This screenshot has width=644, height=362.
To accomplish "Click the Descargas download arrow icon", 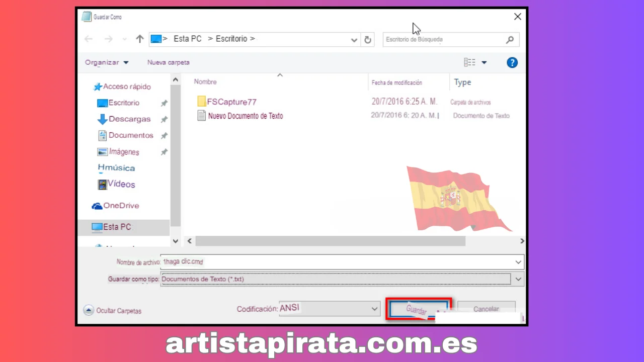I will [102, 119].
